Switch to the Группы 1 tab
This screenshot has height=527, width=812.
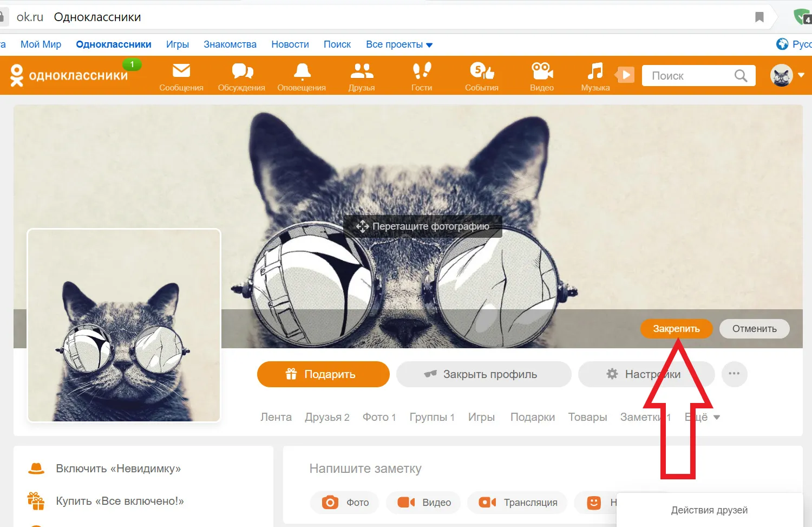coord(432,417)
